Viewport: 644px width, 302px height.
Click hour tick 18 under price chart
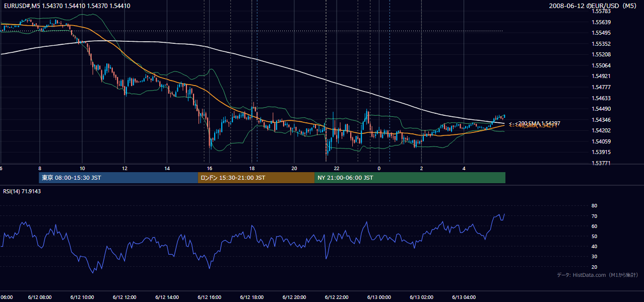[x=251, y=168]
